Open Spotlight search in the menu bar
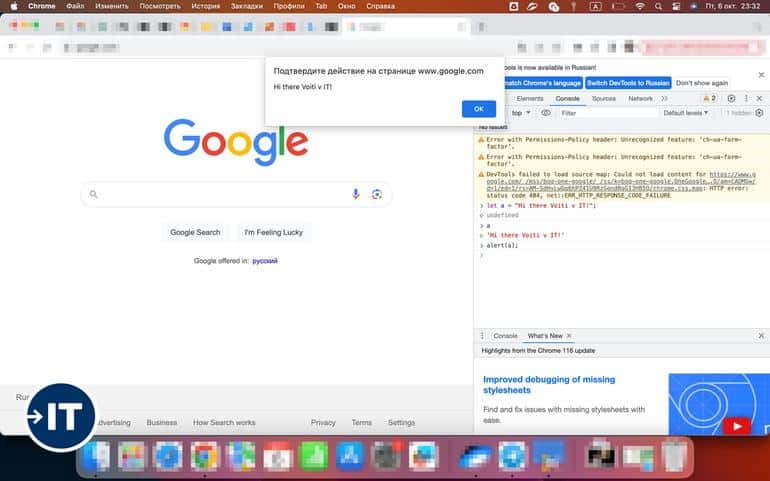This screenshot has width=770, height=481. pos(658,6)
